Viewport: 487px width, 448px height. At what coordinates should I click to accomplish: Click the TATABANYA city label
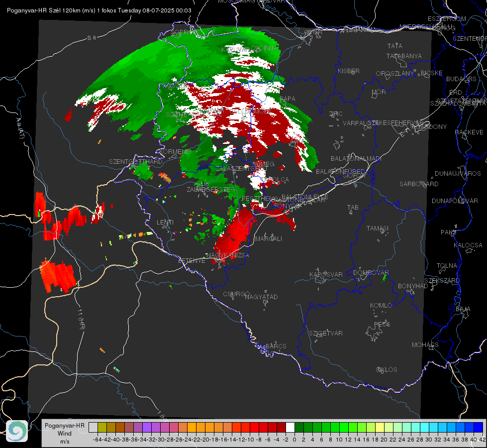404,56
